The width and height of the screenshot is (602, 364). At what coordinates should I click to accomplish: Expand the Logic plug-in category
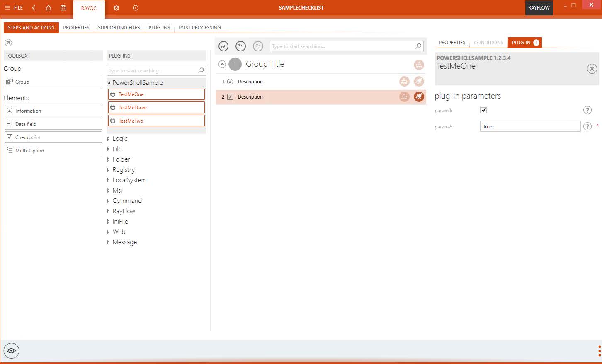tap(109, 139)
